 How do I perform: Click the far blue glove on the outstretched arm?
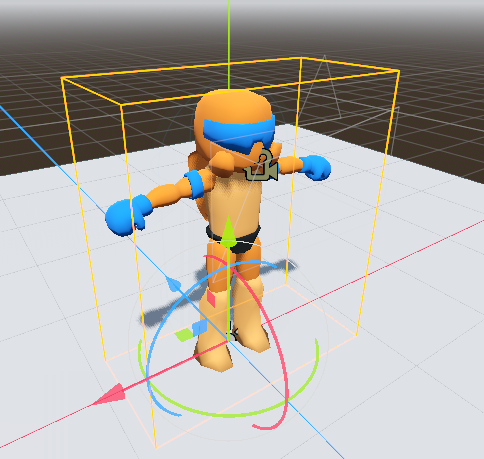315,168
